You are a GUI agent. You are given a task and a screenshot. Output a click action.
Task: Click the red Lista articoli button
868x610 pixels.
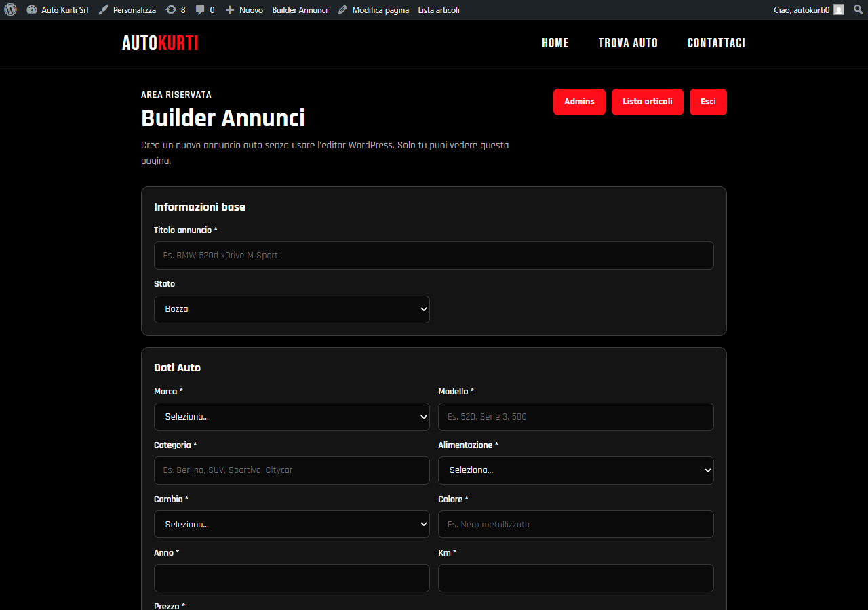point(648,102)
